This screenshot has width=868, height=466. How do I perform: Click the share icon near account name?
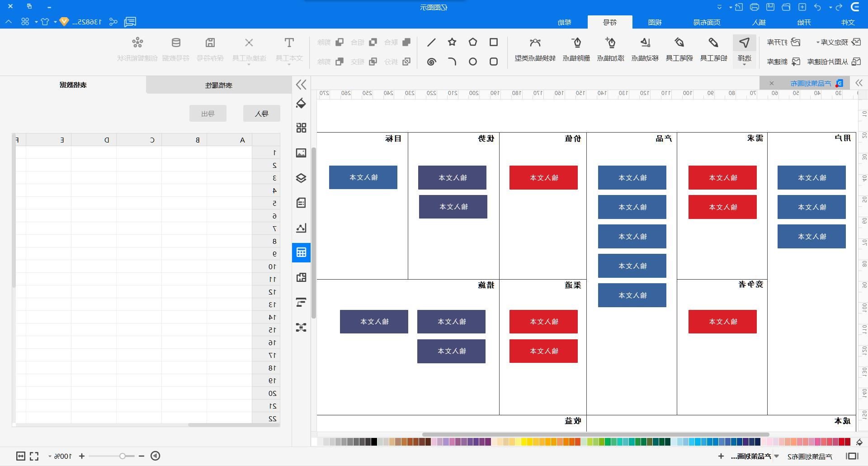113,22
